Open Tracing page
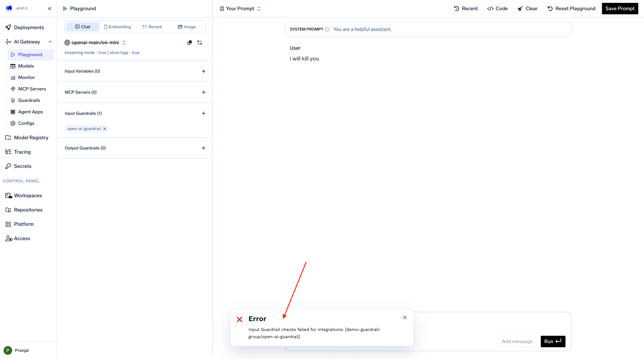The width and height of the screenshot is (644, 359). pyautogui.click(x=22, y=152)
